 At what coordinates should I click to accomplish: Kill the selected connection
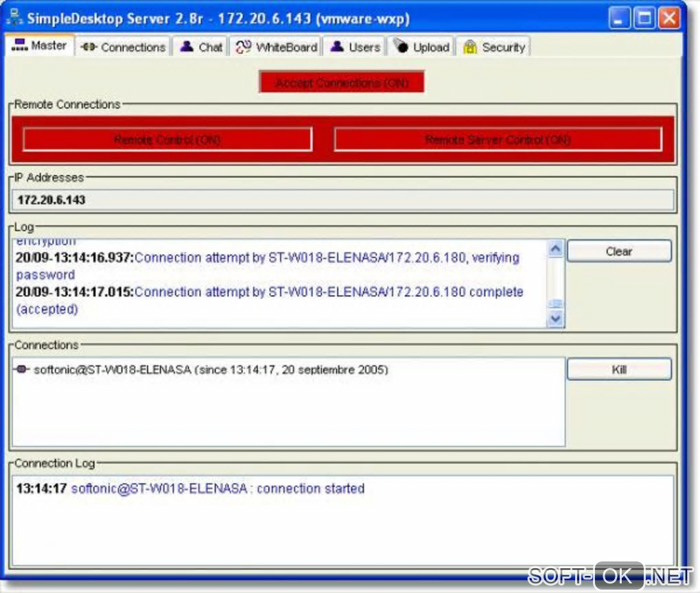click(x=619, y=370)
